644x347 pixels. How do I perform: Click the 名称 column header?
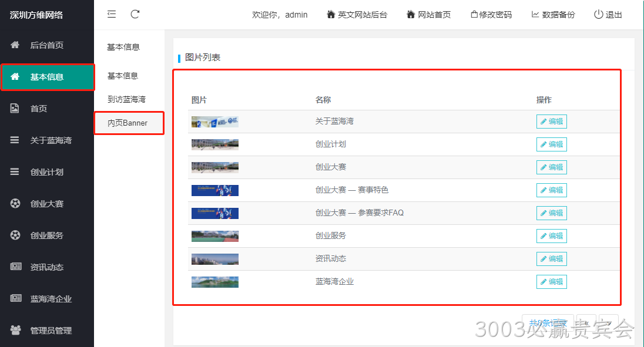coord(323,100)
